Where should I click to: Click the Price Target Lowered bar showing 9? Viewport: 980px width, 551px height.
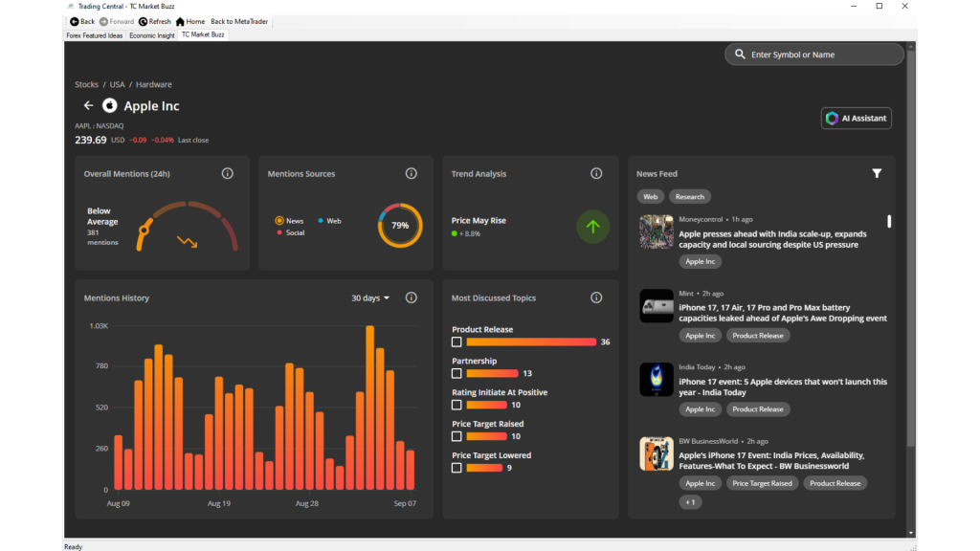point(484,468)
